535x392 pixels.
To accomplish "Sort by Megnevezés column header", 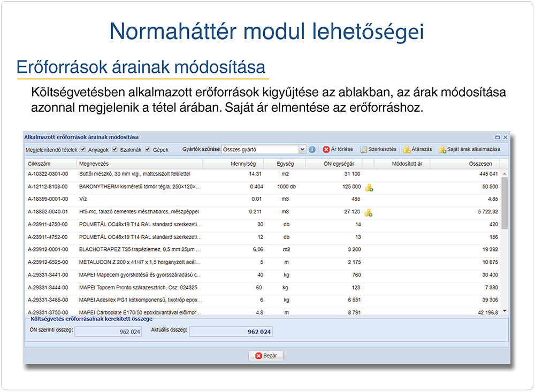I will pyautogui.click(x=140, y=164).
